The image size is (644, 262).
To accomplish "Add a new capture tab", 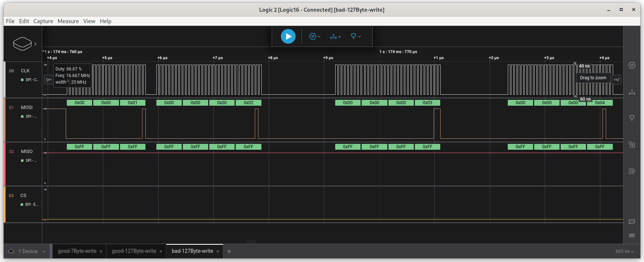I will pos(229,251).
